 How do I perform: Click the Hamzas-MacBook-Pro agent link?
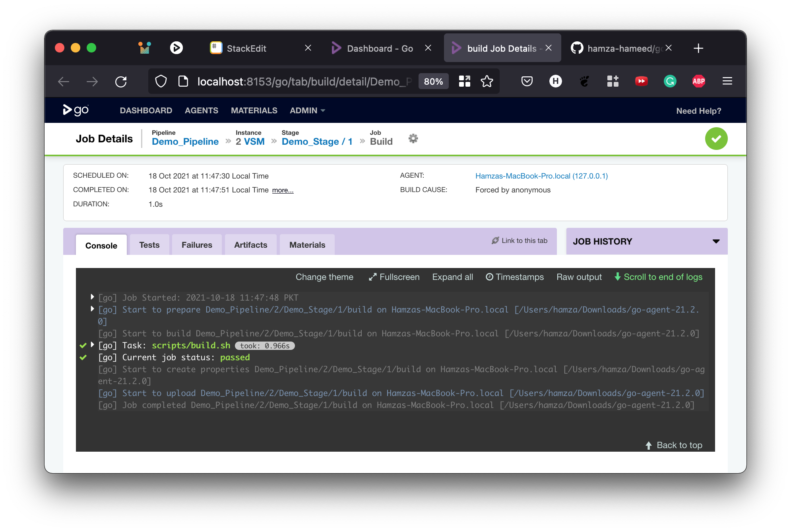542,176
